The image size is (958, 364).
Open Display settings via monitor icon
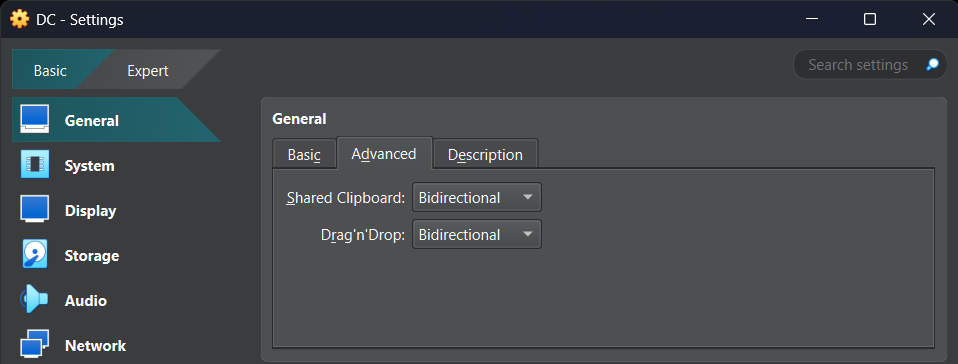(35, 210)
